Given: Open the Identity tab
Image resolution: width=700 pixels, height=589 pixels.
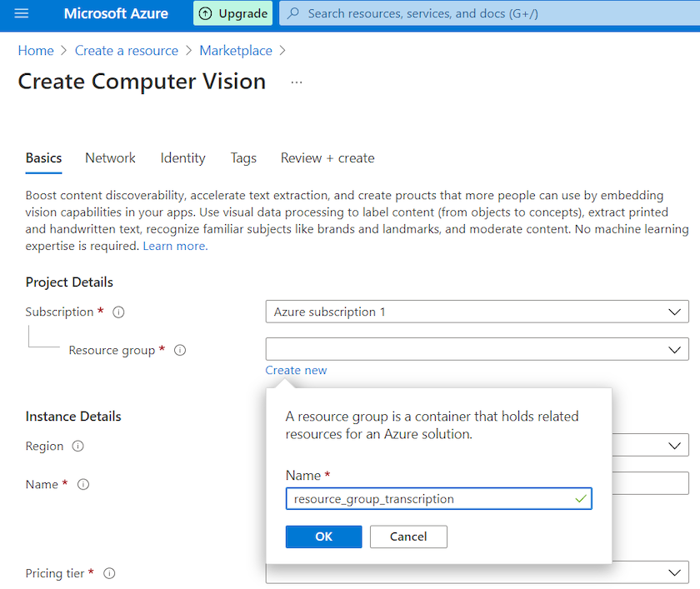Looking at the screenshot, I should coord(182,158).
